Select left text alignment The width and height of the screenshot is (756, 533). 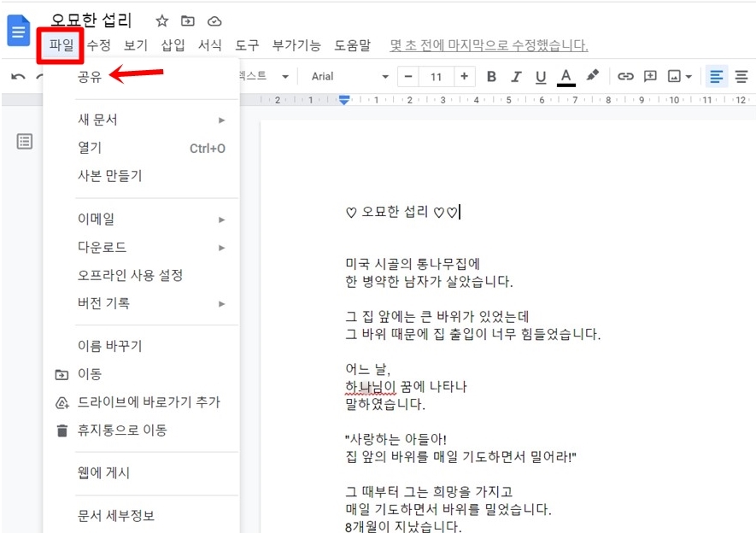716,76
